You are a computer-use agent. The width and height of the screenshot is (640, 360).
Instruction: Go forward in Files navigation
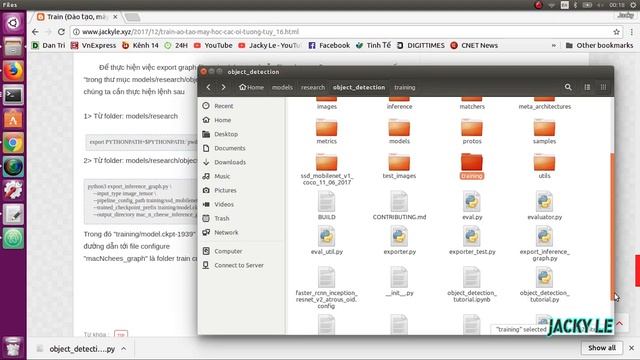pyautogui.click(x=223, y=87)
